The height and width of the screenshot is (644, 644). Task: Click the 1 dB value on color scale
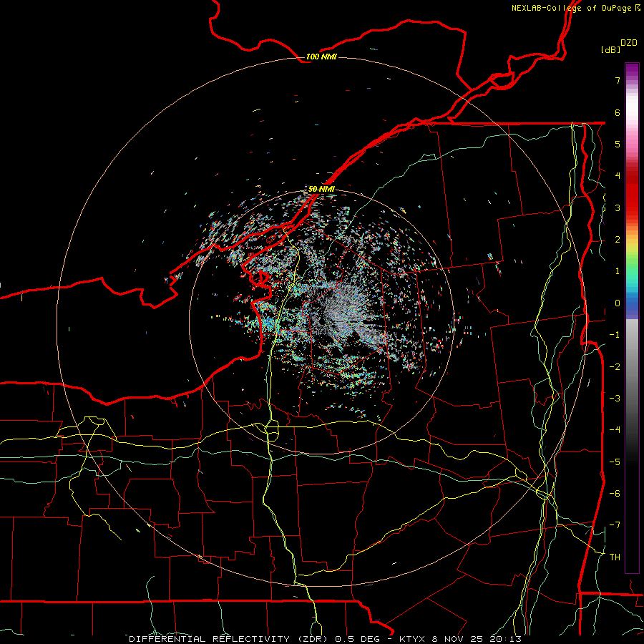pos(618,271)
